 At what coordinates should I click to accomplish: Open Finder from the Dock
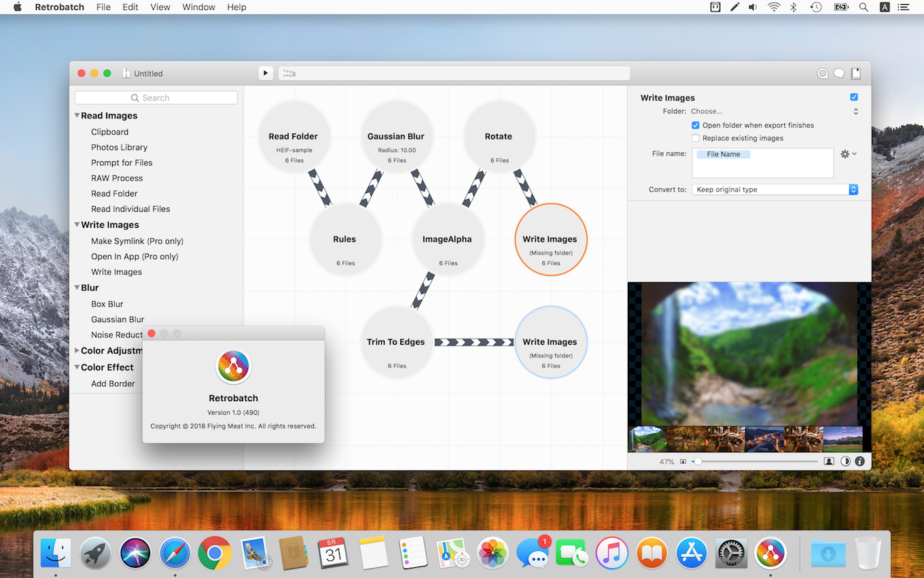pos(56,553)
